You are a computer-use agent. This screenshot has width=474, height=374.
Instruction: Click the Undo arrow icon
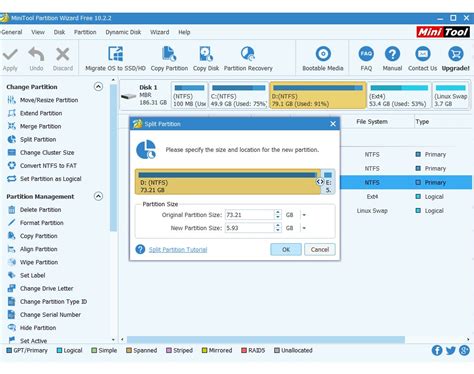[36, 54]
